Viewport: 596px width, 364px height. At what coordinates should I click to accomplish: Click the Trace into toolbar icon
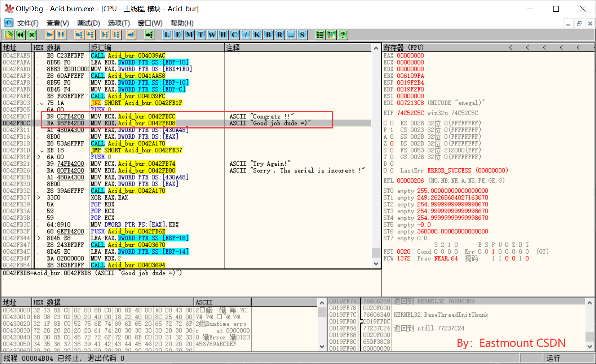[105, 35]
